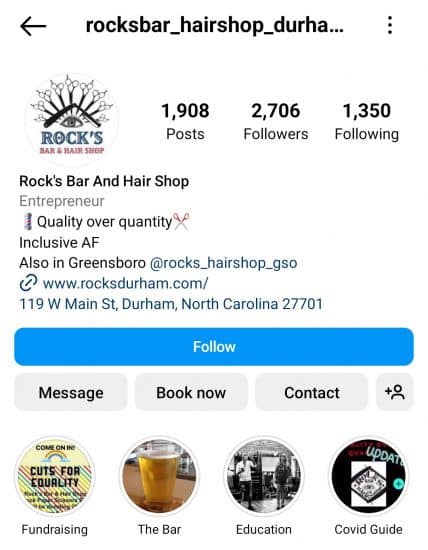Open @rocks_hairshop_gso profile mention
428x550 pixels.
[x=223, y=263]
